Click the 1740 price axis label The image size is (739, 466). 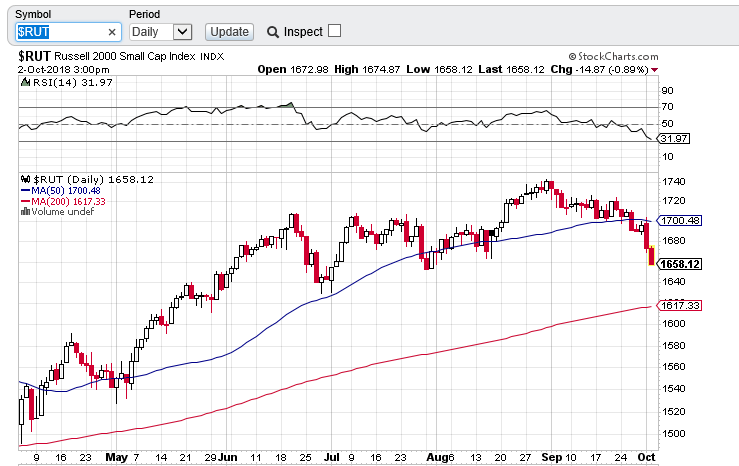coord(673,181)
